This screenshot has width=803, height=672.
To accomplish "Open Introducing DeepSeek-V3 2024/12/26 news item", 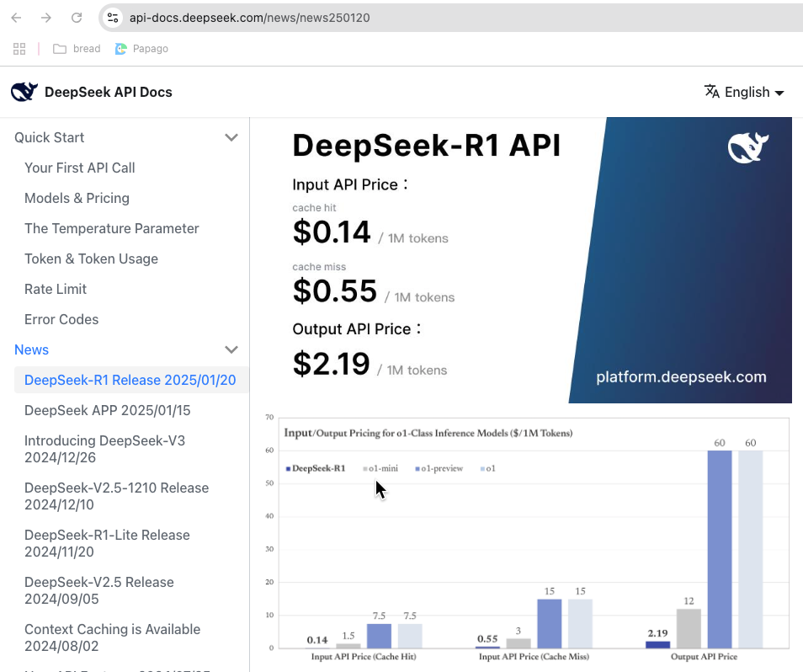I will (105, 449).
